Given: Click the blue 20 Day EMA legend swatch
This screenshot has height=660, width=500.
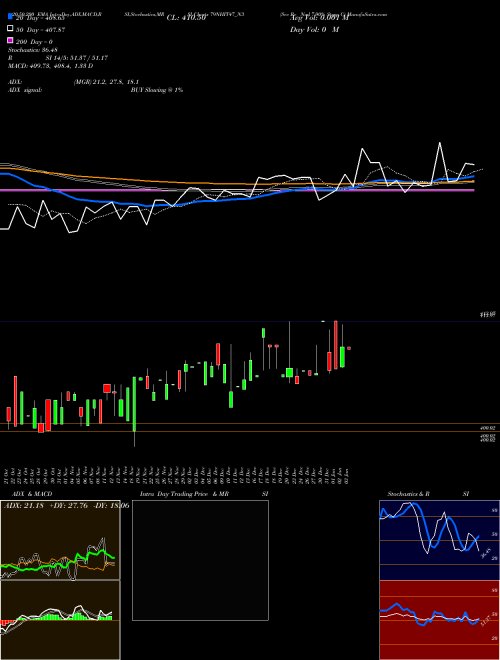Looking at the screenshot, I should pyautogui.click(x=11, y=17).
